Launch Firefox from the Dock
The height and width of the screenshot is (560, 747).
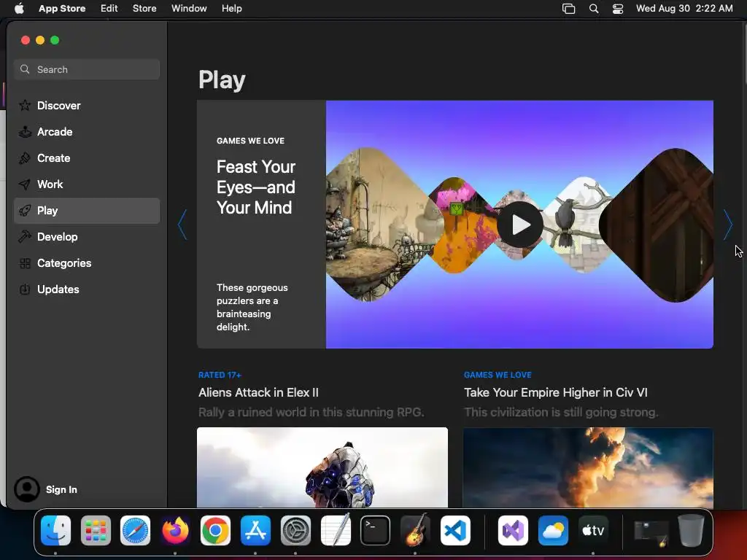click(175, 531)
